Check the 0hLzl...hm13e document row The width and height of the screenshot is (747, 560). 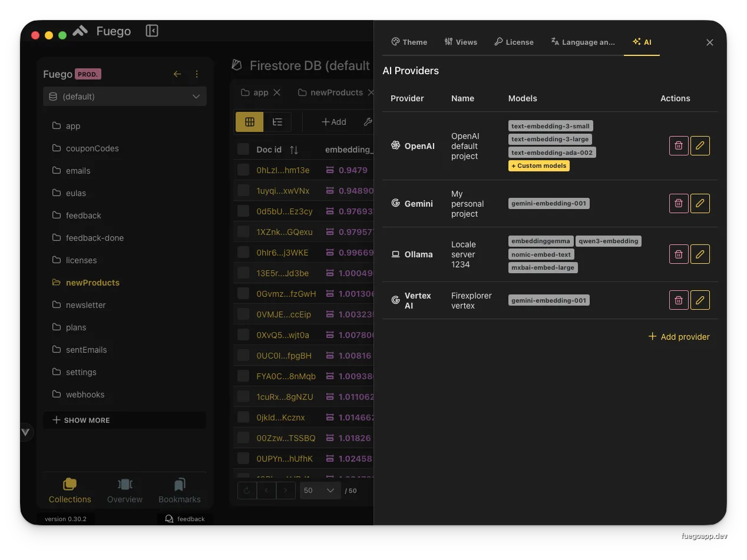[x=243, y=170]
